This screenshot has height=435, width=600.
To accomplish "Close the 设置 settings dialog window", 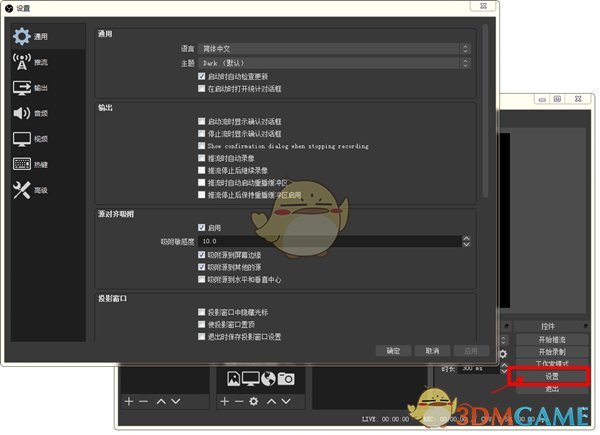I will (x=483, y=6).
